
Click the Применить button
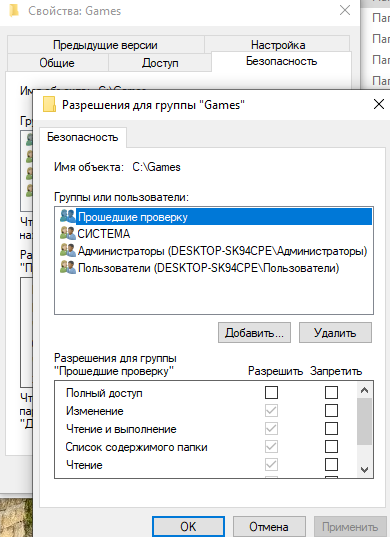[350, 527]
